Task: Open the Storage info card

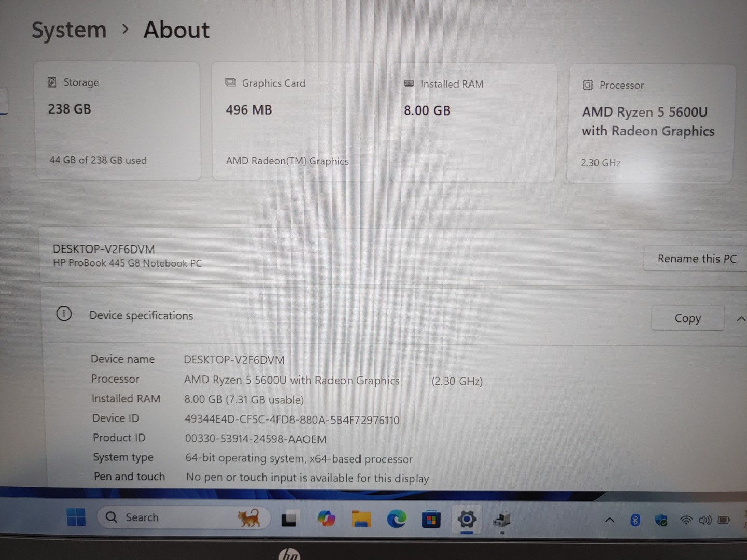Action: pyautogui.click(x=118, y=121)
